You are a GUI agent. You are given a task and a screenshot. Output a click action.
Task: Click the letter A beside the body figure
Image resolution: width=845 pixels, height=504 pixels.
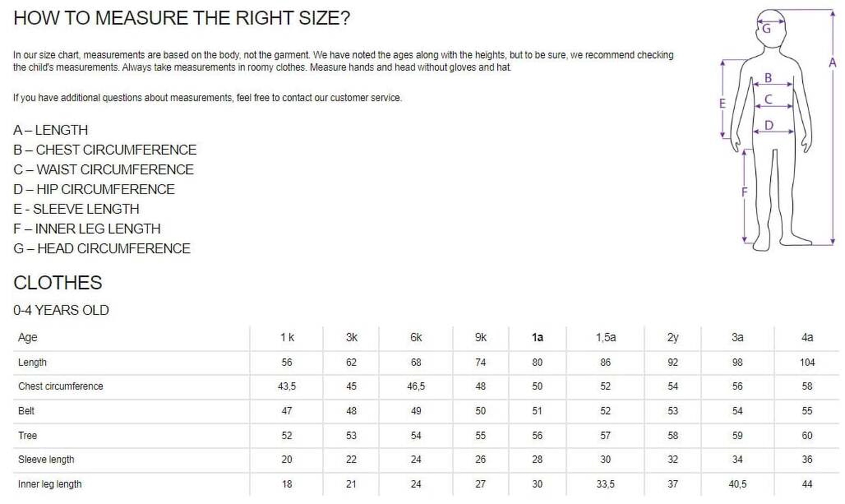pos(832,63)
